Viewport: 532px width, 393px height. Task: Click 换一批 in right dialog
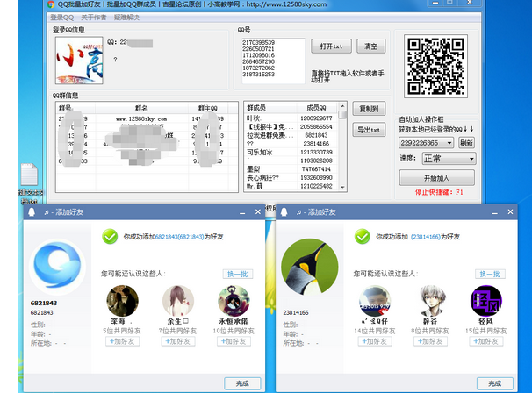click(490, 274)
